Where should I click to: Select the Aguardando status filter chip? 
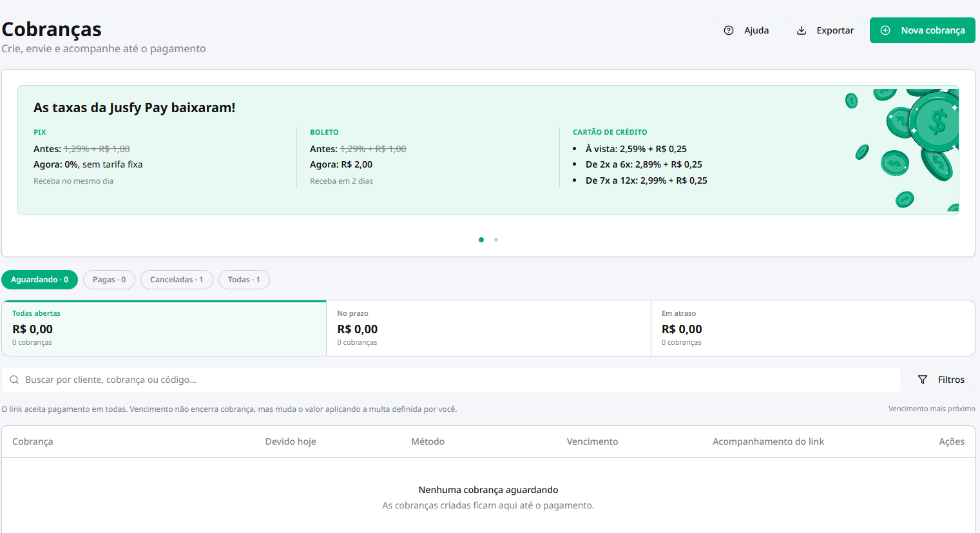(39, 280)
